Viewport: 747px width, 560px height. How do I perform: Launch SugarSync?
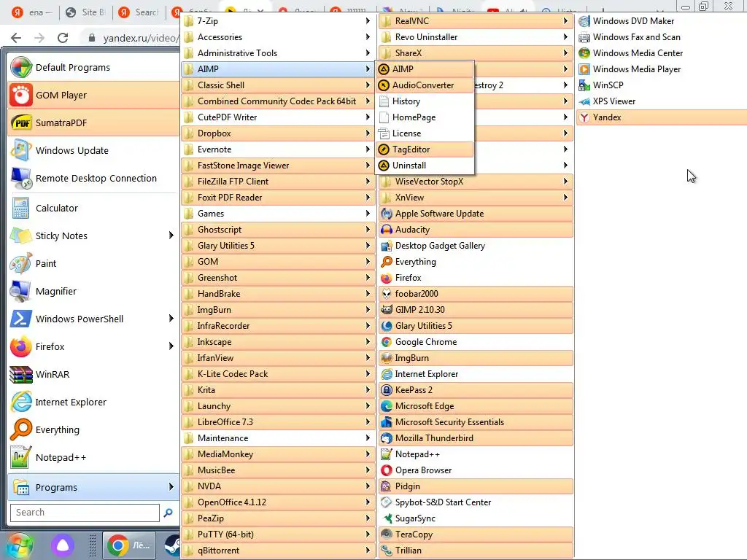pyautogui.click(x=476, y=518)
